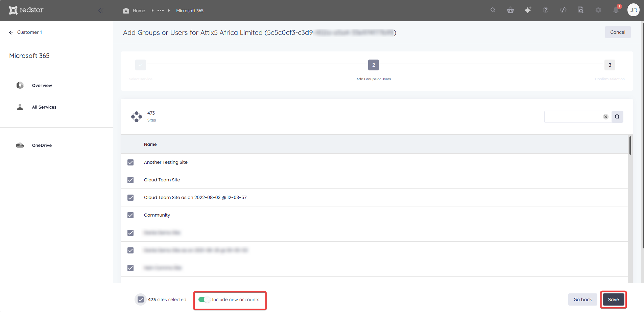The height and width of the screenshot is (312, 644).
Task: Uncheck Cloud Team Site as on 2022-08-03
Action: (130, 198)
